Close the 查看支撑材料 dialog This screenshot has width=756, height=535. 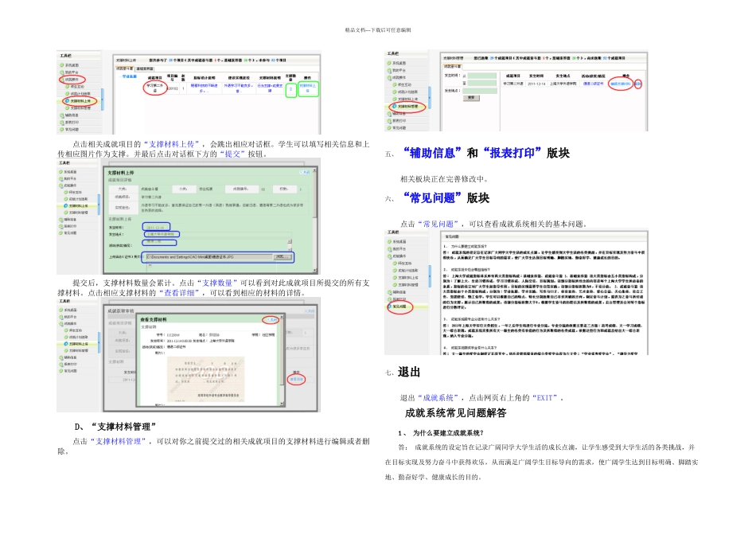coord(271,320)
